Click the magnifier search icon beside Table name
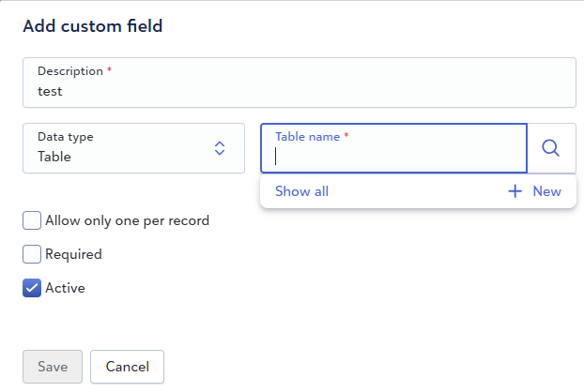 pos(551,148)
